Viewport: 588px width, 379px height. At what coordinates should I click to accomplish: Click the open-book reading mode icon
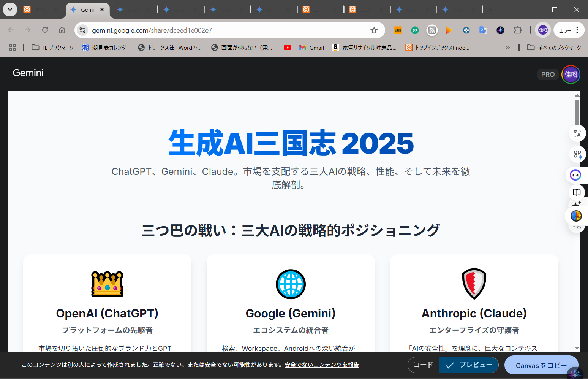pos(577,192)
